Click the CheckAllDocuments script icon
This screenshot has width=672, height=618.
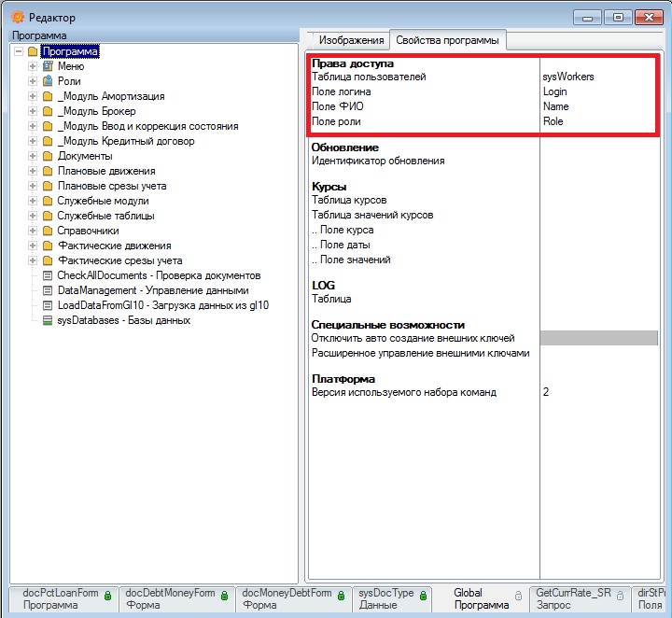tap(48, 275)
